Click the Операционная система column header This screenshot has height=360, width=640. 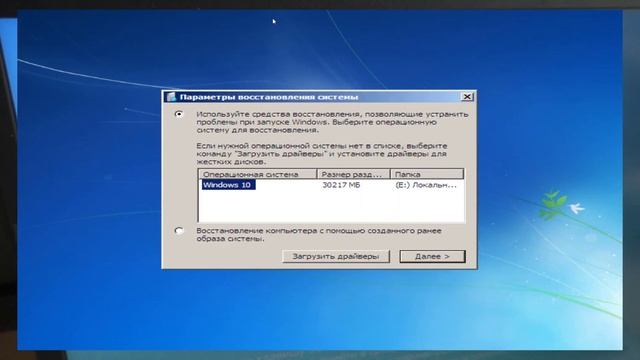pyautogui.click(x=258, y=174)
